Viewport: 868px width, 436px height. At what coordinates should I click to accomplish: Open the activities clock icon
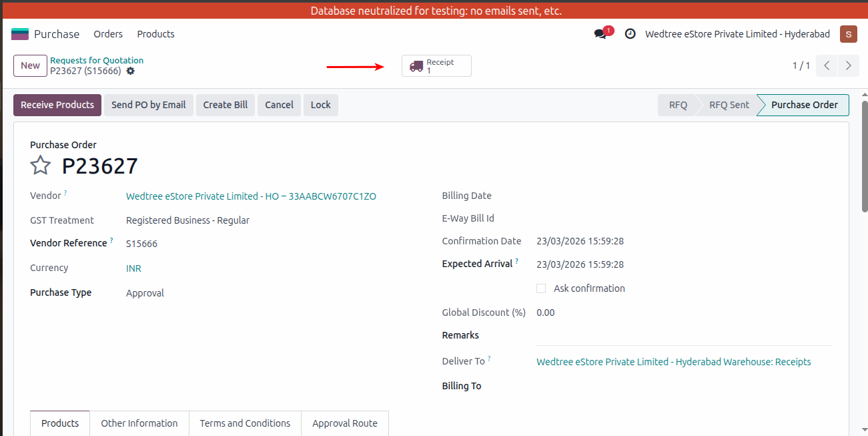(630, 34)
